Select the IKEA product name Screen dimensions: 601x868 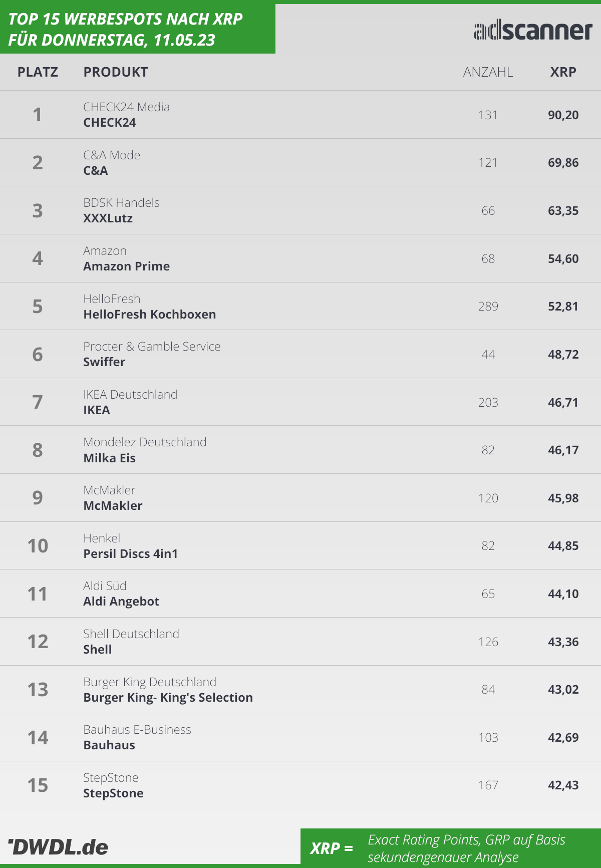point(96,410)
